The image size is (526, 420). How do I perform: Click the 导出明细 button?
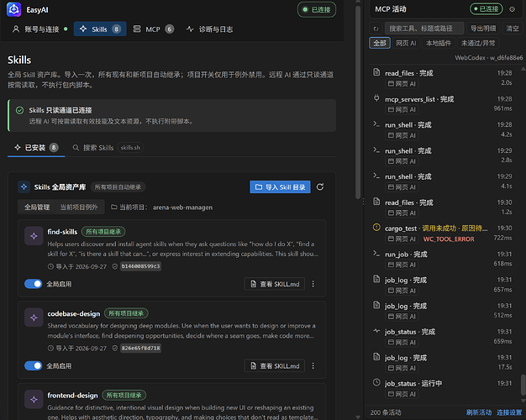tap(483, 29)
